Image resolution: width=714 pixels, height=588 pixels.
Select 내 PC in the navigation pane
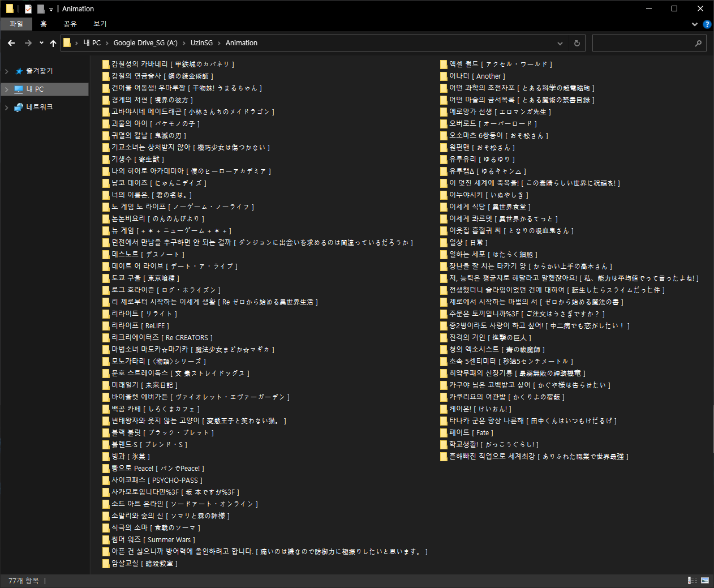coord(35,89)
